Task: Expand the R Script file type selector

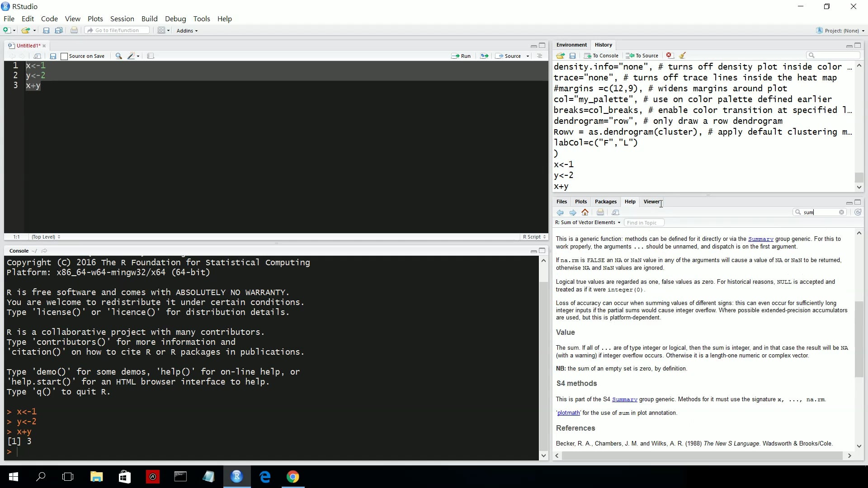Action: coord(534,237)
